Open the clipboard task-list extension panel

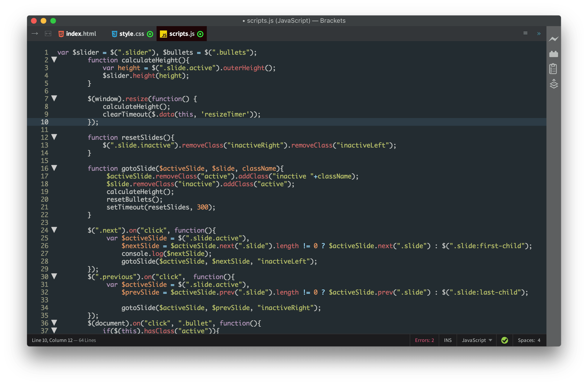coord(554,69)
